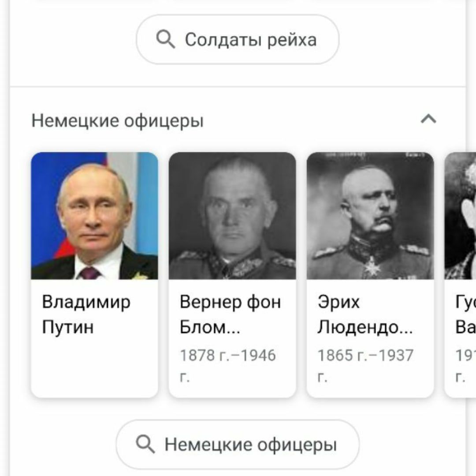Click the 1878 г.–1946 г. dates text
Viewport: 476px width, 476px height.
coord(228,366)
